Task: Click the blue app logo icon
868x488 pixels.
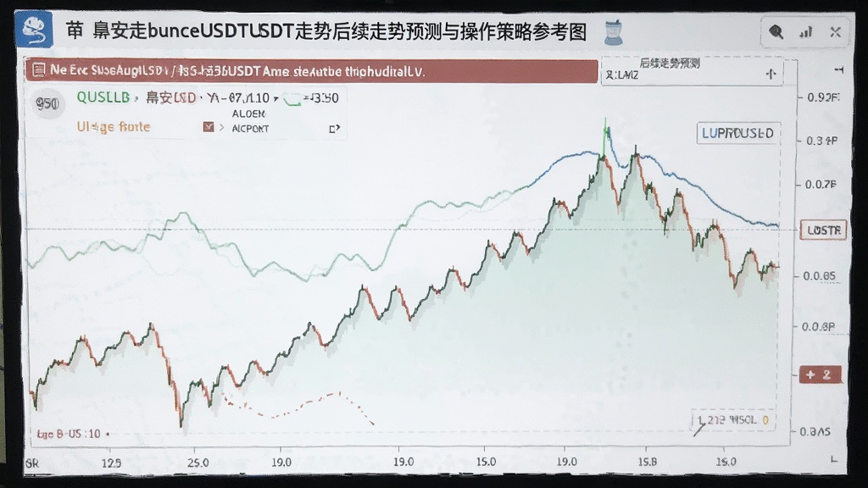Action: point(34,30)
